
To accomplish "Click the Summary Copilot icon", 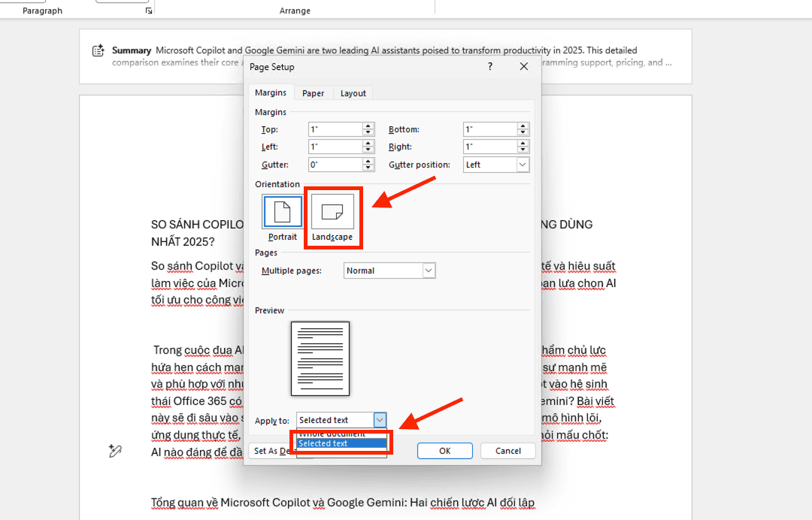I will [98, 50].
